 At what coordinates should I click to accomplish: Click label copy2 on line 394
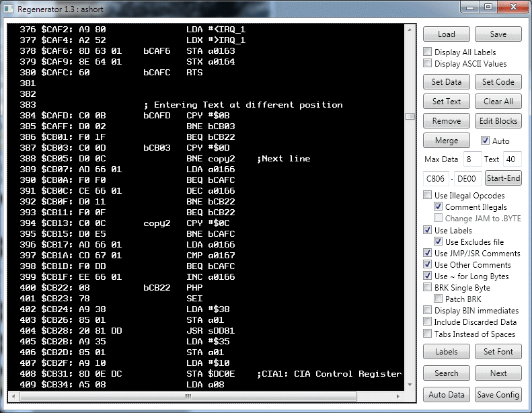click(157, 223)
